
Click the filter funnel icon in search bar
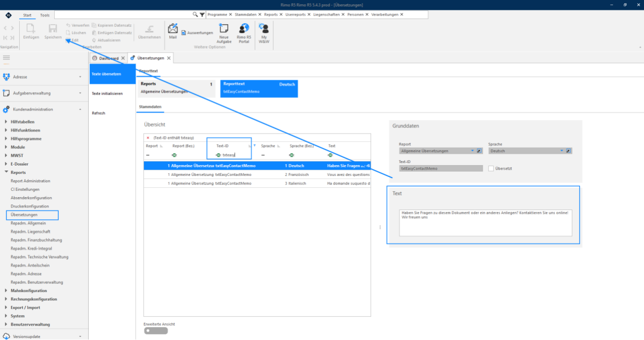(x=202, y=15)
